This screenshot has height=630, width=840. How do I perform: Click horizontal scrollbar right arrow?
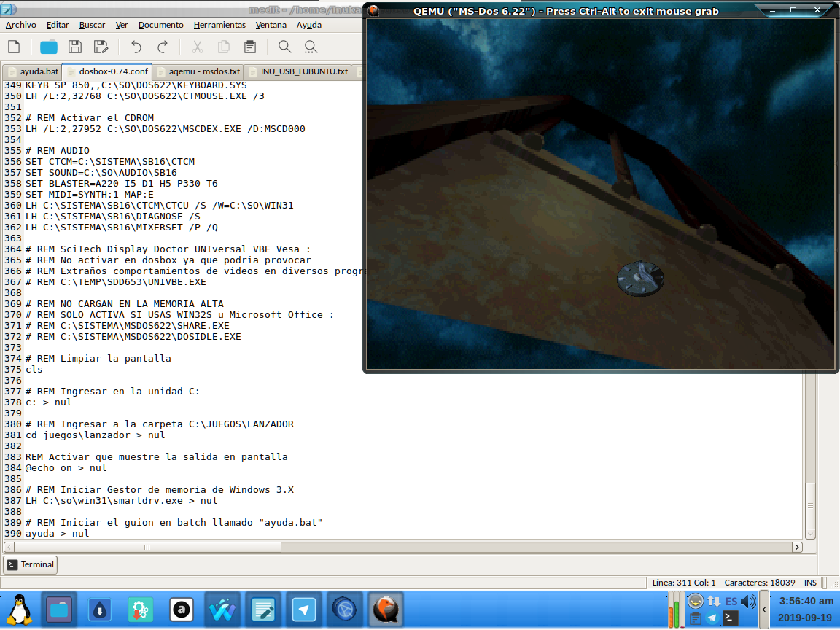tap(797, 547)
